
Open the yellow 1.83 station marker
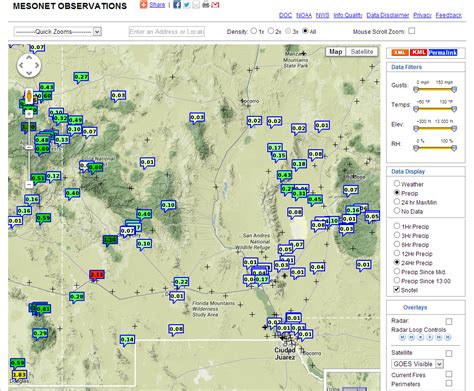click(x=20, y=375)
